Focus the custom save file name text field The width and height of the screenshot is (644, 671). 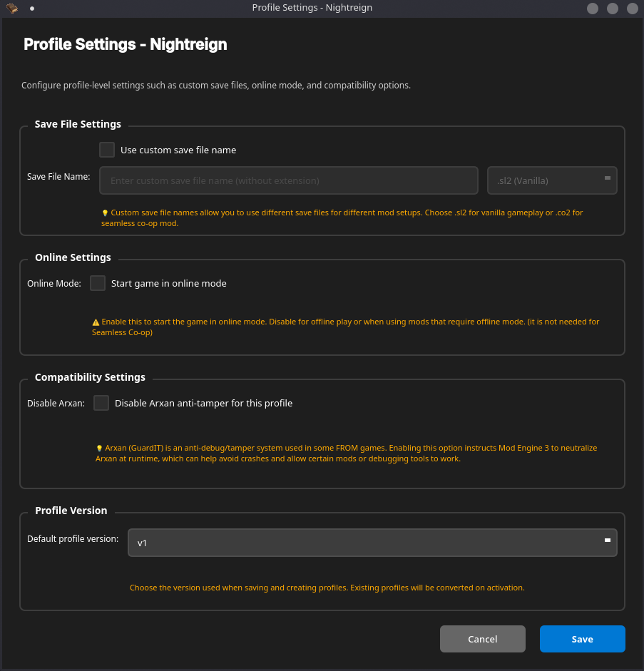pyautogui.click(x=289, y=180)
